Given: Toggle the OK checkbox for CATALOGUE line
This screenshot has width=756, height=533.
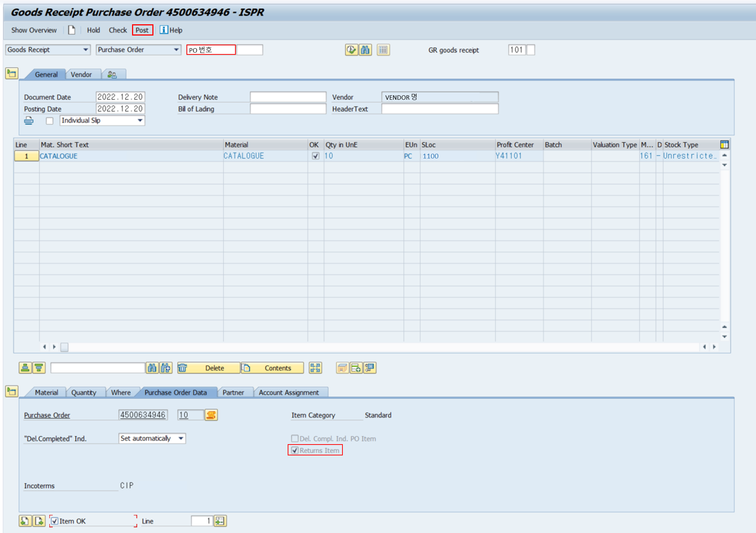Looking at the screenshot, I should (315, 156).
